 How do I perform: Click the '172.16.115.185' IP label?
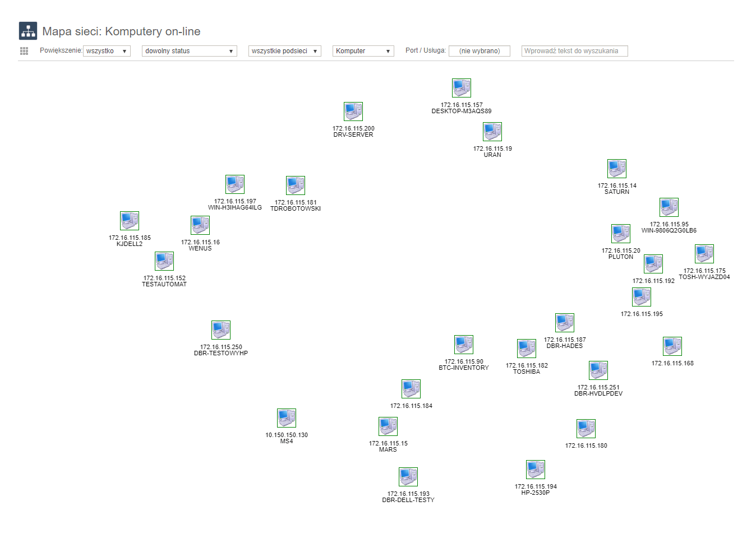click(130, 238)
